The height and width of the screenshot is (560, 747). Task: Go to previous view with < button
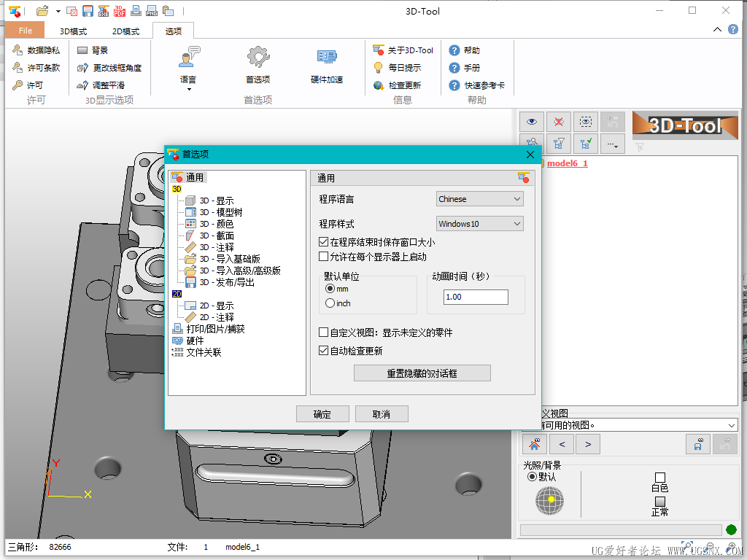(x=562, y=444)
